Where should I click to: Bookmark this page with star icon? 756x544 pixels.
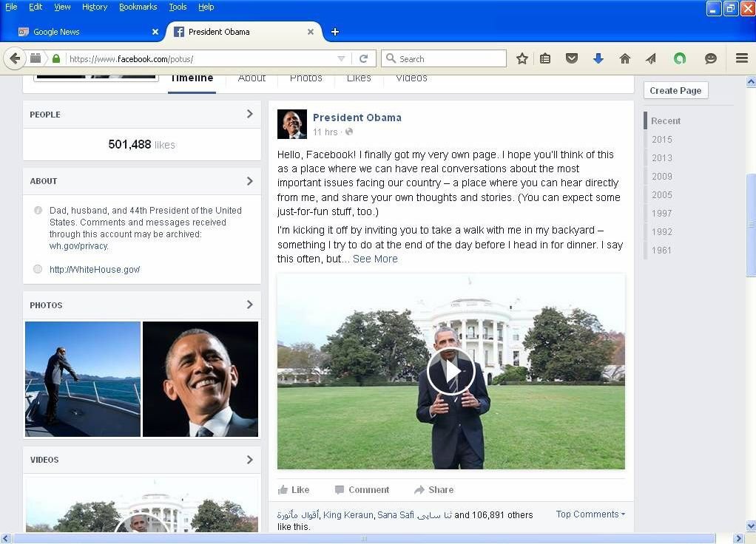tap(522, 59)
